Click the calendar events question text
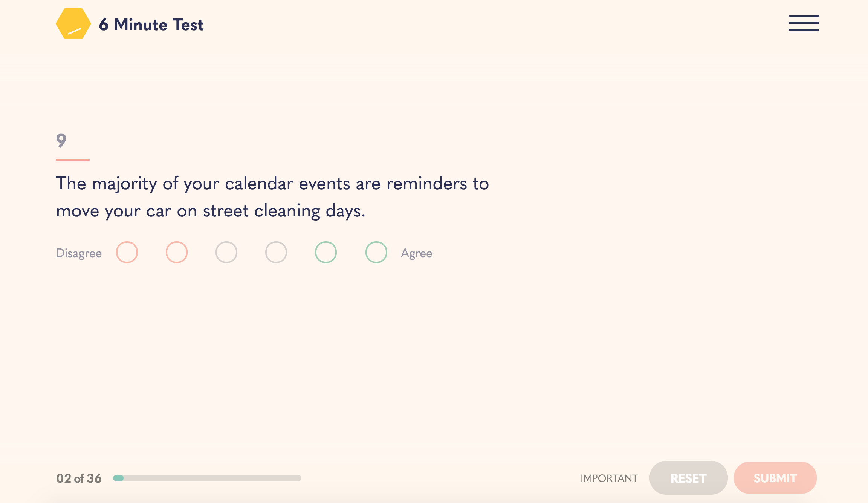Screen dimensions: 868x503 272,197
